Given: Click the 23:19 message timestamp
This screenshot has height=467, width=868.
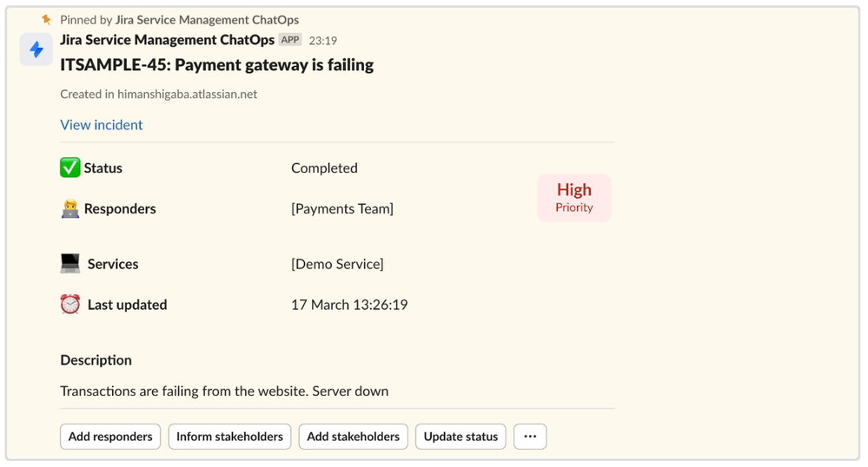Looking at the screenshot, I should (322, 41).
